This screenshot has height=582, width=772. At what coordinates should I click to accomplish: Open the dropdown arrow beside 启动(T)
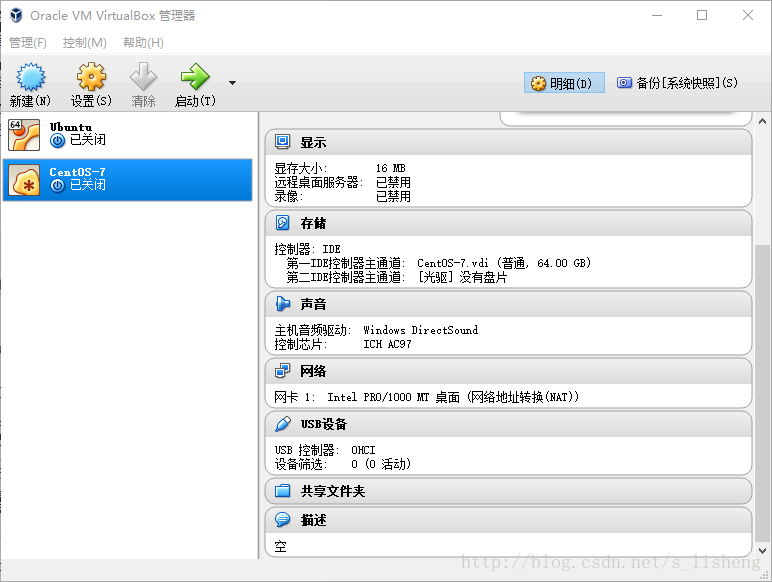232,83
